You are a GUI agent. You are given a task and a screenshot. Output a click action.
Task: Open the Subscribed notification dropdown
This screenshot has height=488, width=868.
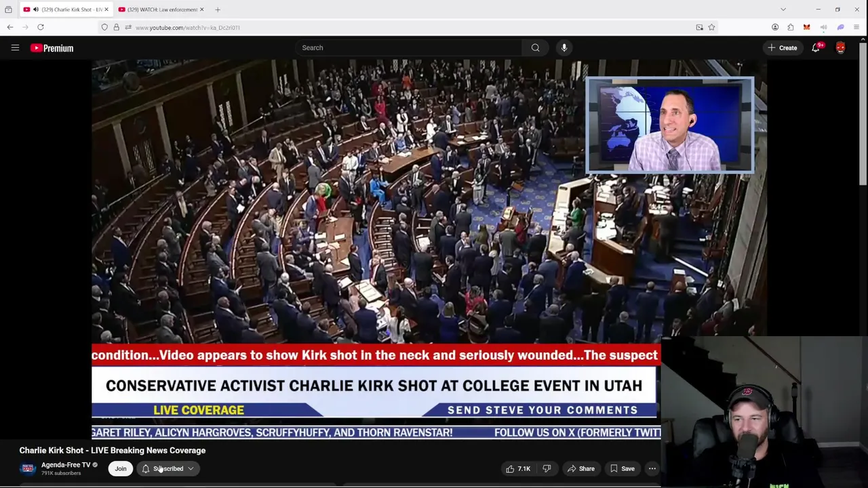[167, 468]
